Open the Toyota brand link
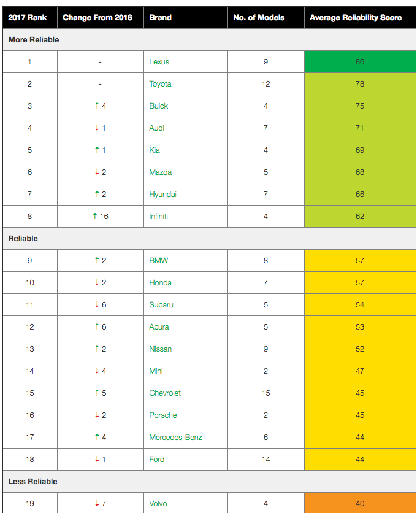 click(x=160, y=84)
